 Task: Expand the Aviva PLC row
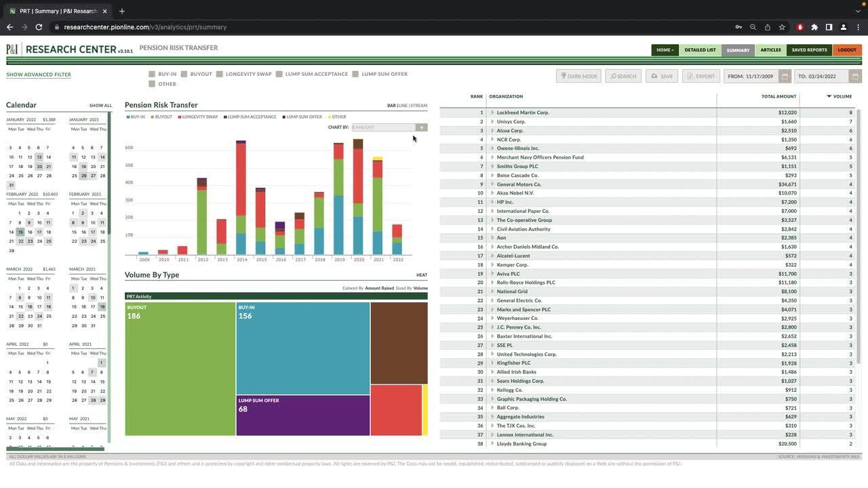[x=492, y=274]
